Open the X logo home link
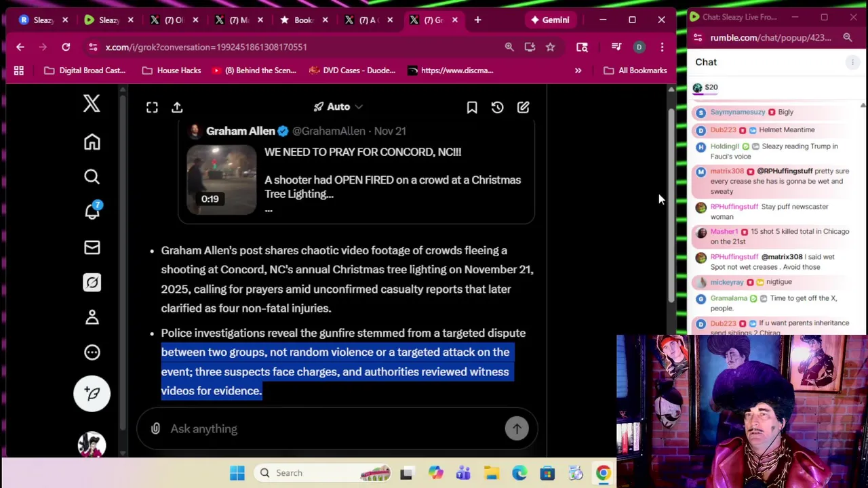 [92, 104]
